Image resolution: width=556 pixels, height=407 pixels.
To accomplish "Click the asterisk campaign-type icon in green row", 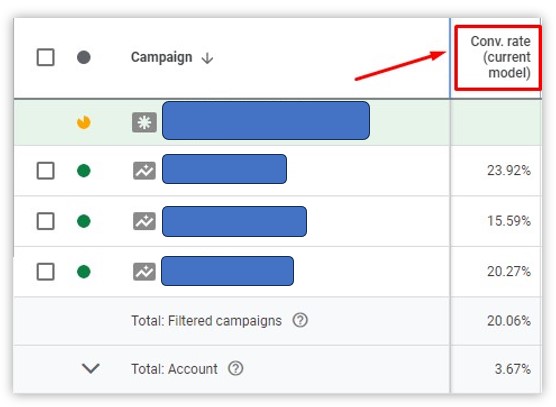I will pyautogui.click(x=144, y=122).
